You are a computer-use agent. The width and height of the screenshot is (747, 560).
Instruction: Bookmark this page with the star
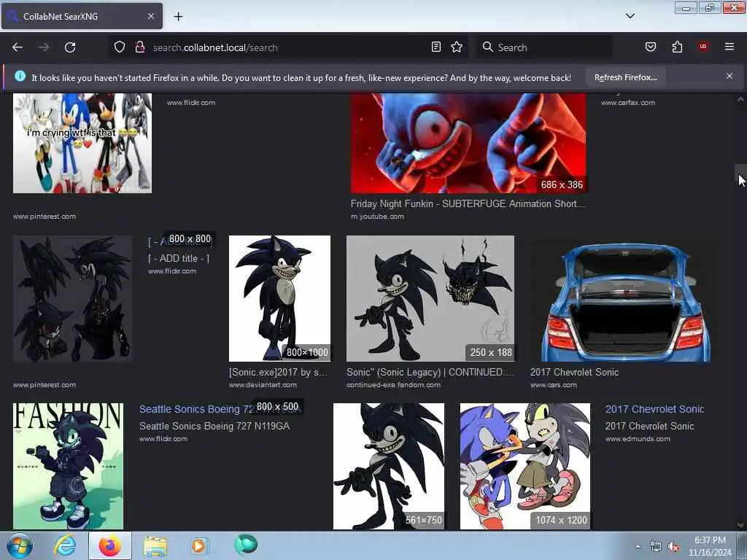pos(457,47)
